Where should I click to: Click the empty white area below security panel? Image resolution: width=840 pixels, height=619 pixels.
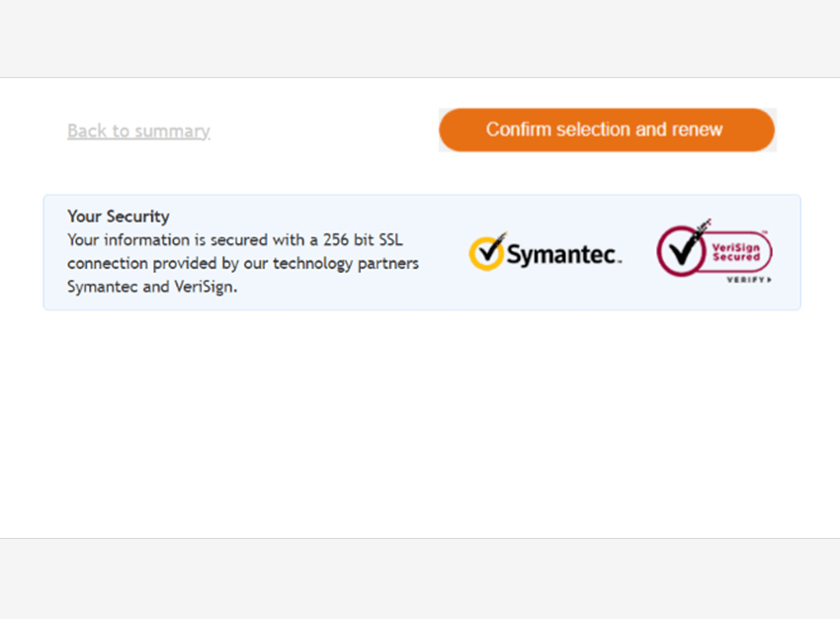click(x=420, y=425)
